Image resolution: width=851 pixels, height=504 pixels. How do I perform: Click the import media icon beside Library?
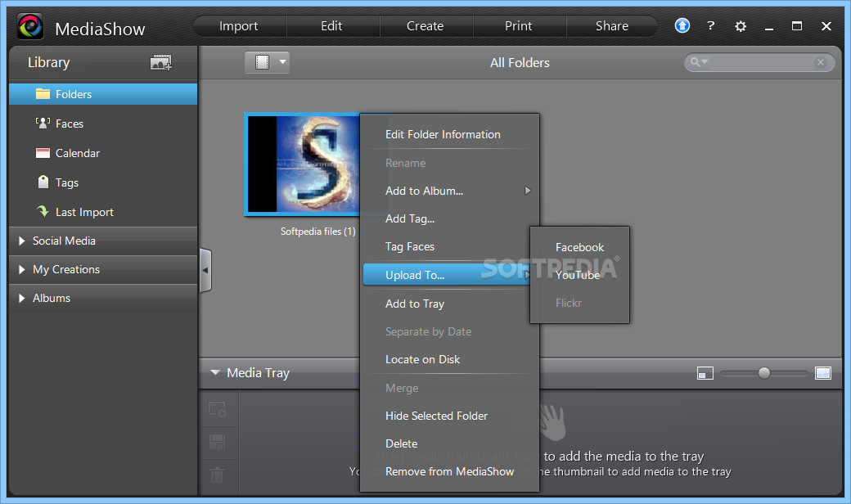pos(160,62)
